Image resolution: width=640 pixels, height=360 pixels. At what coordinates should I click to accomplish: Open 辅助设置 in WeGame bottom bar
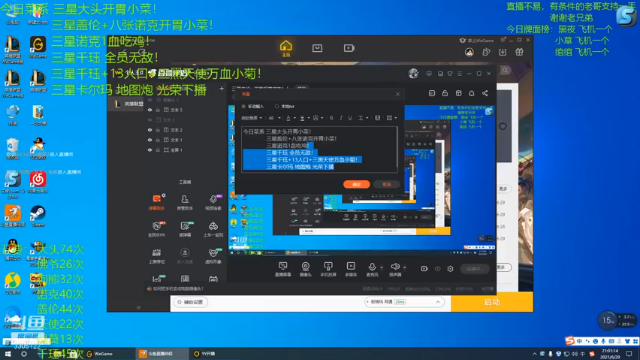click(x=191, y=302)
